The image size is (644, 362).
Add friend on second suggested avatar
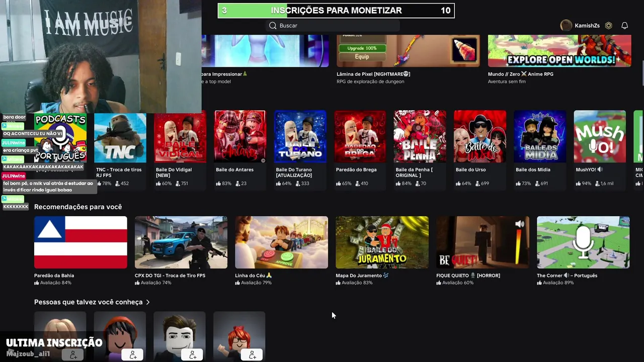133,355
